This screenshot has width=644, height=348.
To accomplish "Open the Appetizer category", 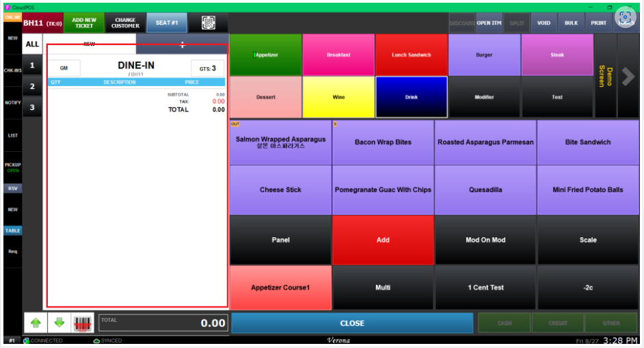I will tap(266, 55).
